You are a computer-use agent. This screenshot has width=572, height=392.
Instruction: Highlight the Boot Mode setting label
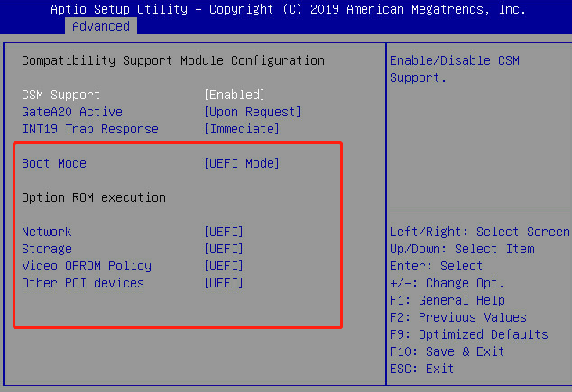point(54,163)
